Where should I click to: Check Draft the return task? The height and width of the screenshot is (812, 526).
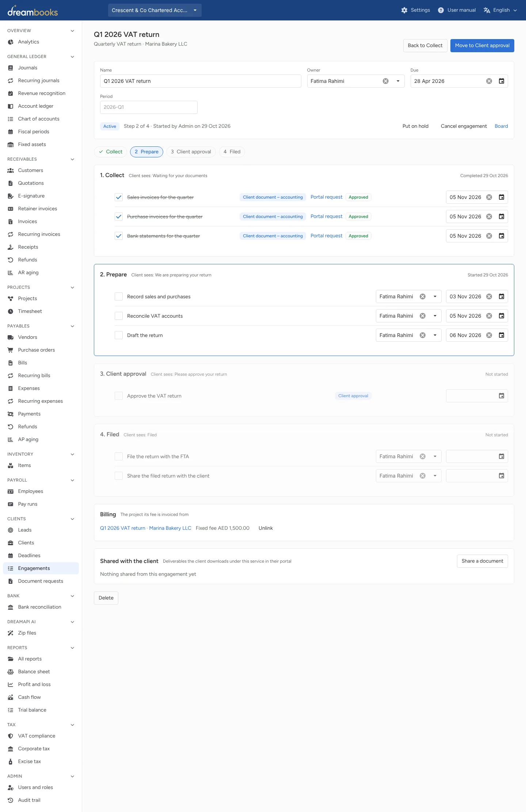point(119,335)
